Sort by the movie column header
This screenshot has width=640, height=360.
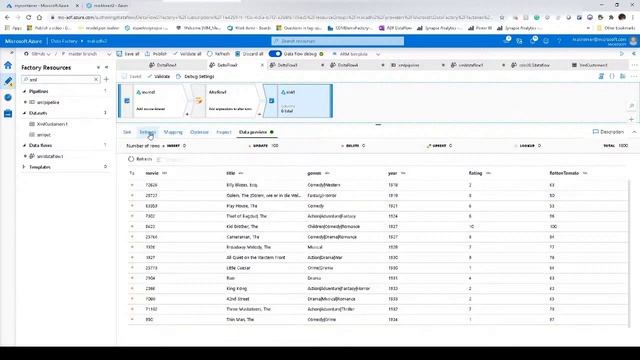coord(152,173)
